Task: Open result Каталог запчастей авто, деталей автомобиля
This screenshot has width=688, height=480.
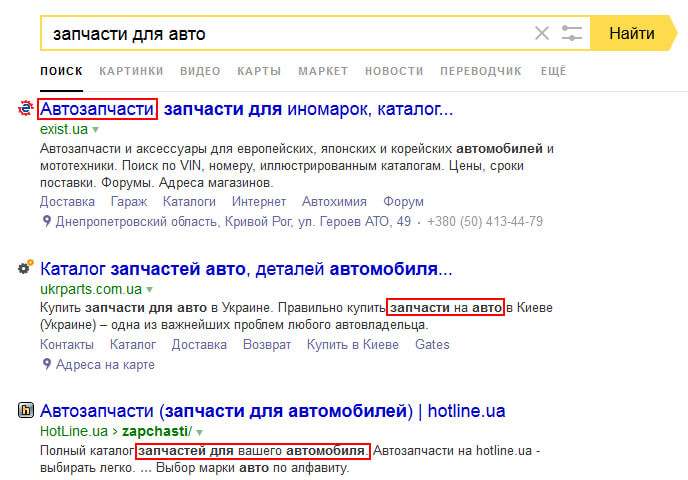Action: 246,269
